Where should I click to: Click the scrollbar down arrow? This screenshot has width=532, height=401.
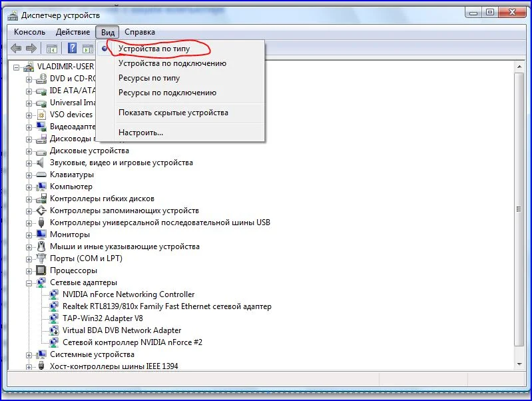click(519, 364)
